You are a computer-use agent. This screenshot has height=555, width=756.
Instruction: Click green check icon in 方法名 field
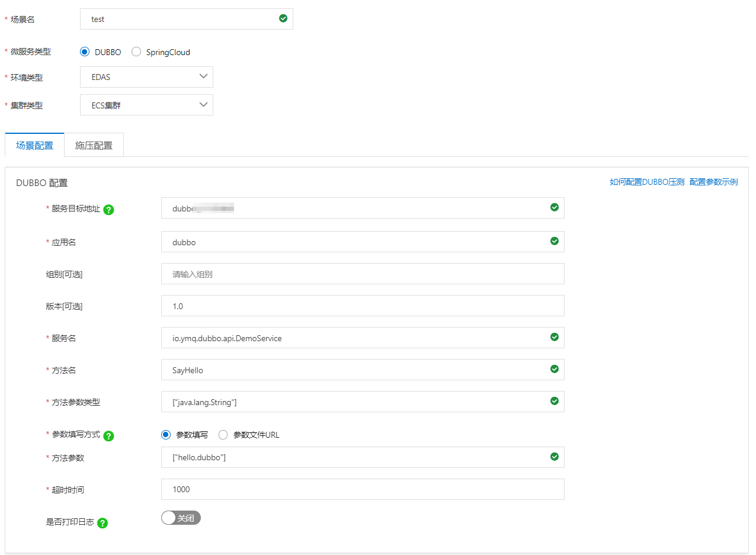(x=555, y=369)
